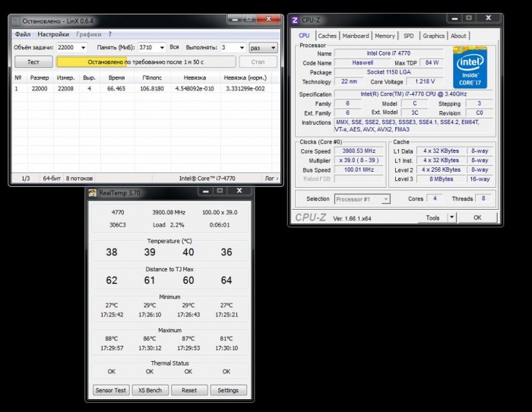Click the RealTemp title bar icon
The width and height of the screenshot is (532, 412).
(92, 193)
